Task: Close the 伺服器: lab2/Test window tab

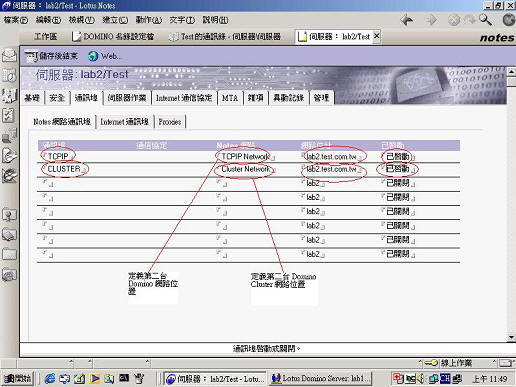Action: 376,36
